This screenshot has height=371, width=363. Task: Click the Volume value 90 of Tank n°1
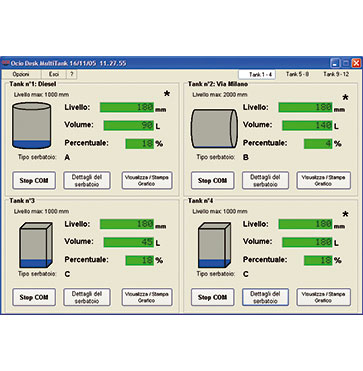click(129, 125)
